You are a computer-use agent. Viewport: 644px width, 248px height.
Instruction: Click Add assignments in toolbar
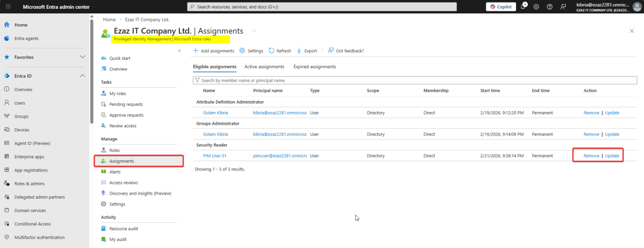point(213,51)
